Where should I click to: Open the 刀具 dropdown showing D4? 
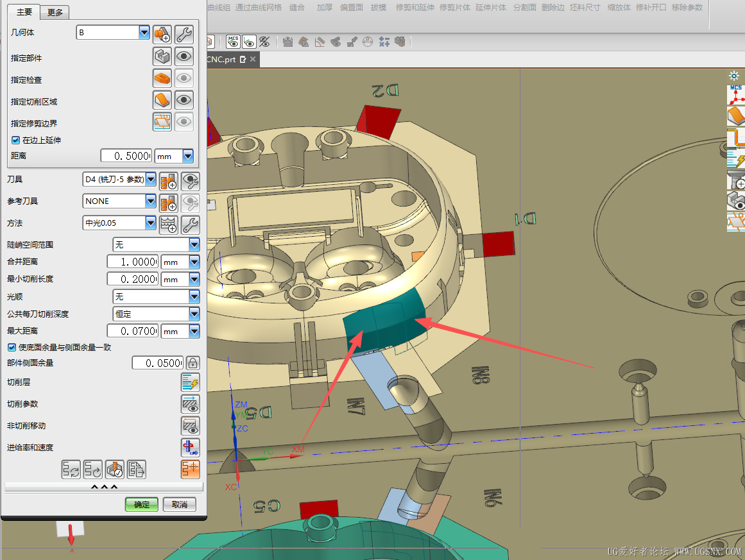pos(151,180)
